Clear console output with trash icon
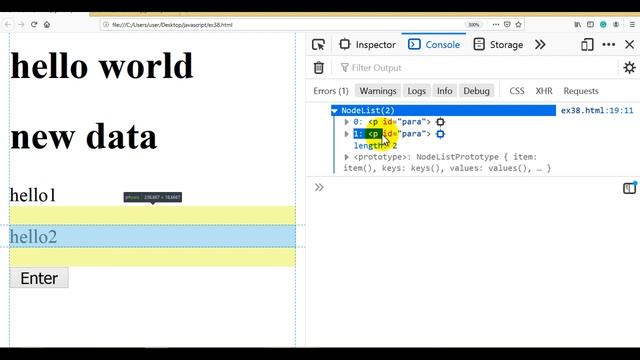The height and width of the screenshot is (360, 640). (x=319, y=67)
